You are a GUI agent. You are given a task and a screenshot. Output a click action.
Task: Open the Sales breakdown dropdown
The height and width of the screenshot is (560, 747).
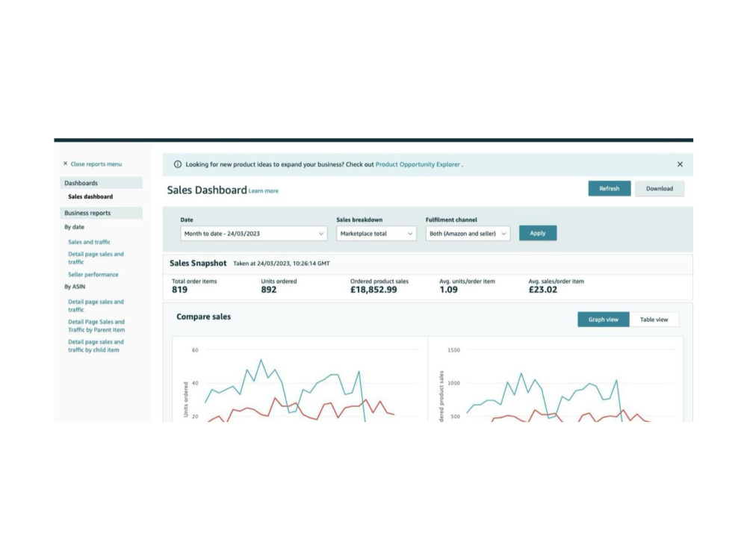[376, 233]
